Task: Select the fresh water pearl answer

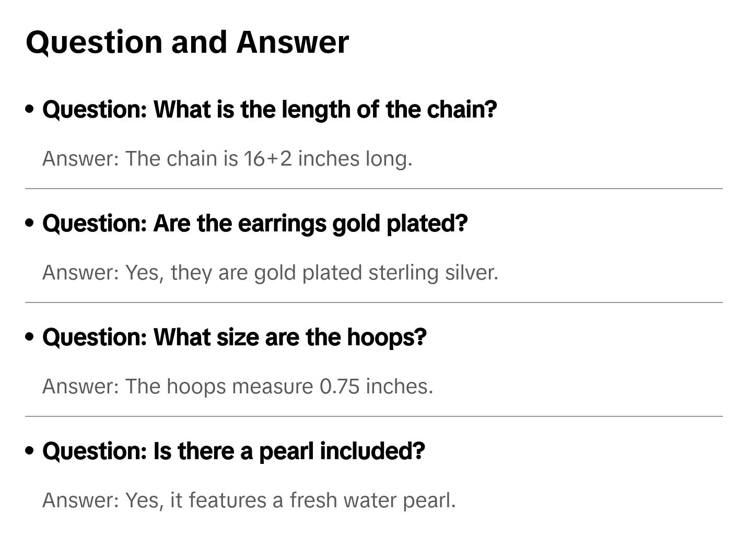Action: 249,500
